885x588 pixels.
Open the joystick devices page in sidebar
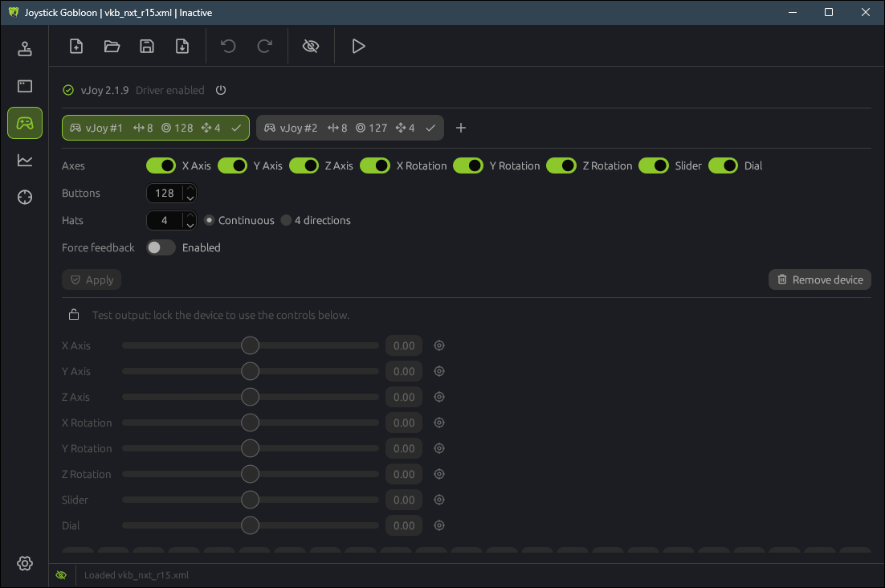[x=25, y=49]
